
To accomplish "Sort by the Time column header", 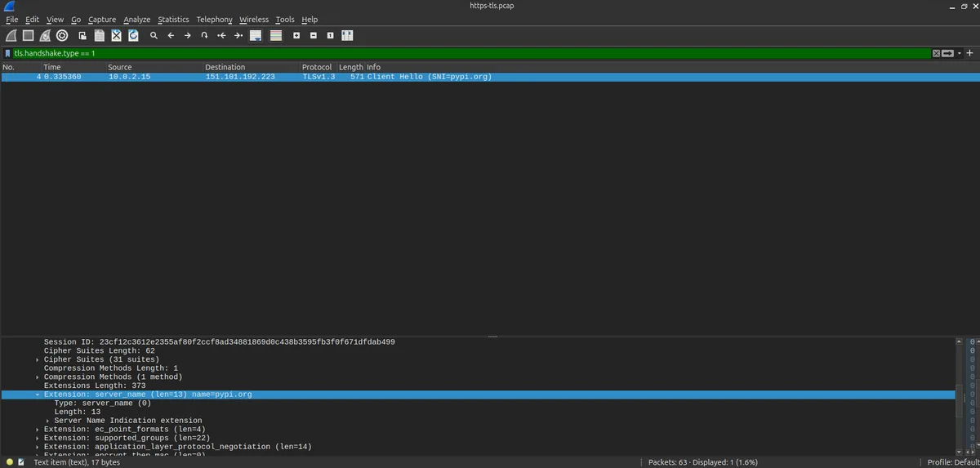I will [73, 67].
